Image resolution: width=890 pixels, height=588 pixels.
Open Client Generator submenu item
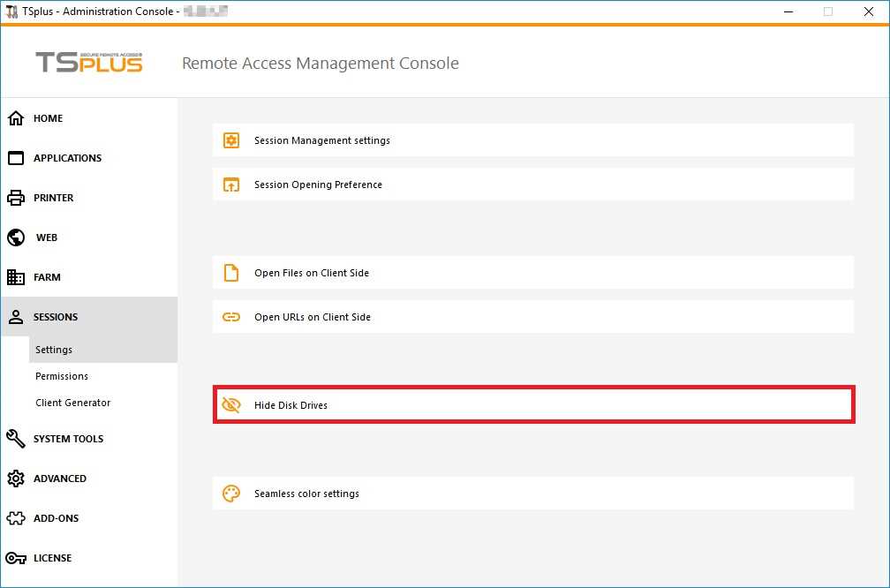pos(73,403)
